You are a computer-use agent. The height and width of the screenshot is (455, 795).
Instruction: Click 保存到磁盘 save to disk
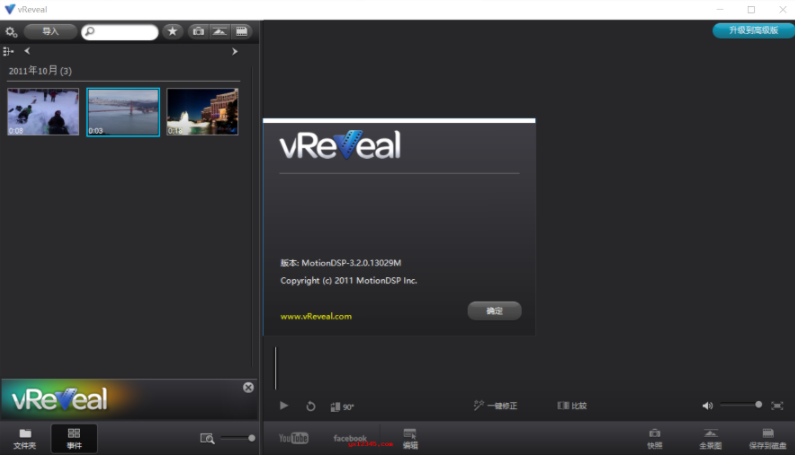coord(768,439)
